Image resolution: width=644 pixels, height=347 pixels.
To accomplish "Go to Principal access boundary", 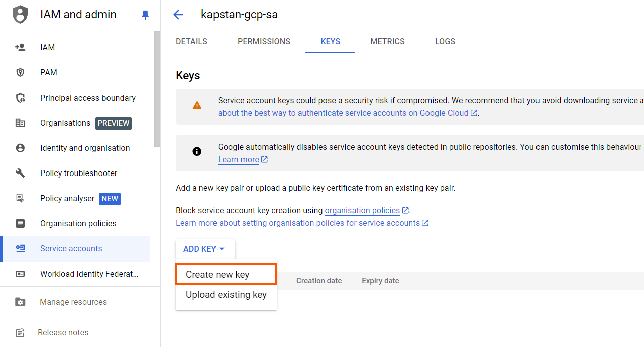I will (x=75, y=98).
